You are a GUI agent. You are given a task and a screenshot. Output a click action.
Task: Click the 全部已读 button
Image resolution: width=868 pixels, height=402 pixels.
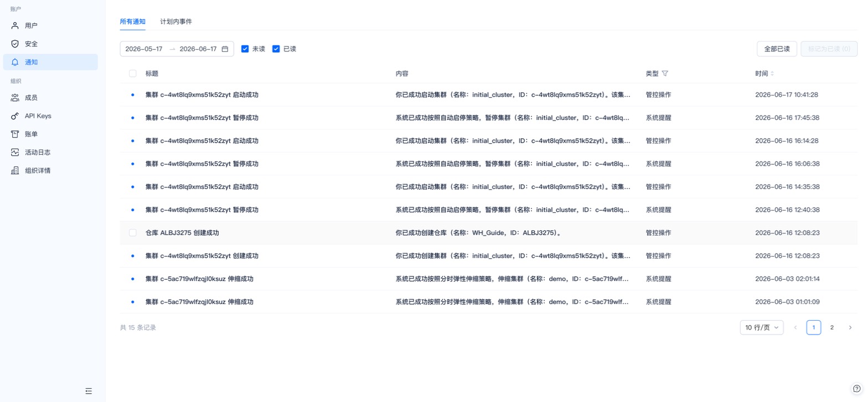777,49
